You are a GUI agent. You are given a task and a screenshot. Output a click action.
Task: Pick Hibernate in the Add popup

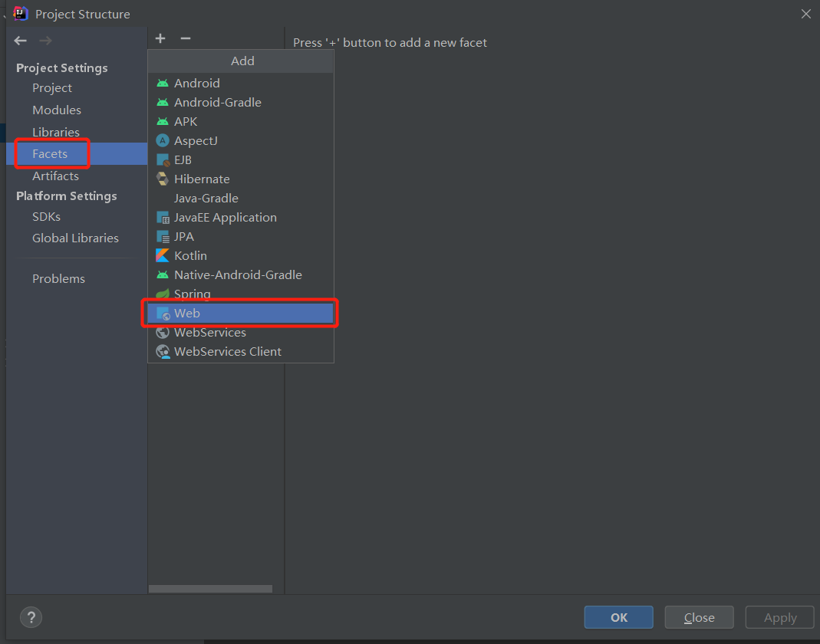coord(241,179)
